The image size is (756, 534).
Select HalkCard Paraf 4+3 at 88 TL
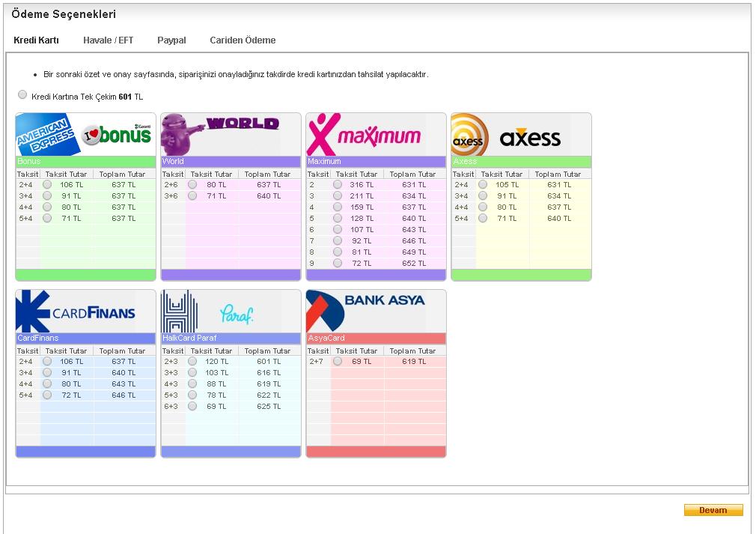tap(192, 383)
